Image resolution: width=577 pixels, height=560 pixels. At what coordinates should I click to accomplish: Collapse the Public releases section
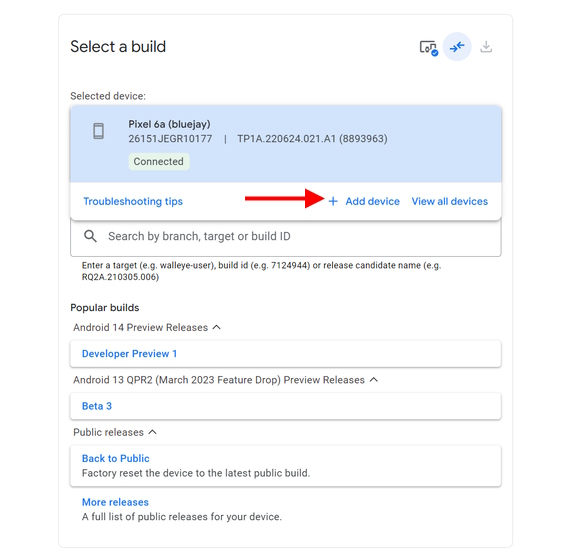pyautogui.click(x=153, y=432)
